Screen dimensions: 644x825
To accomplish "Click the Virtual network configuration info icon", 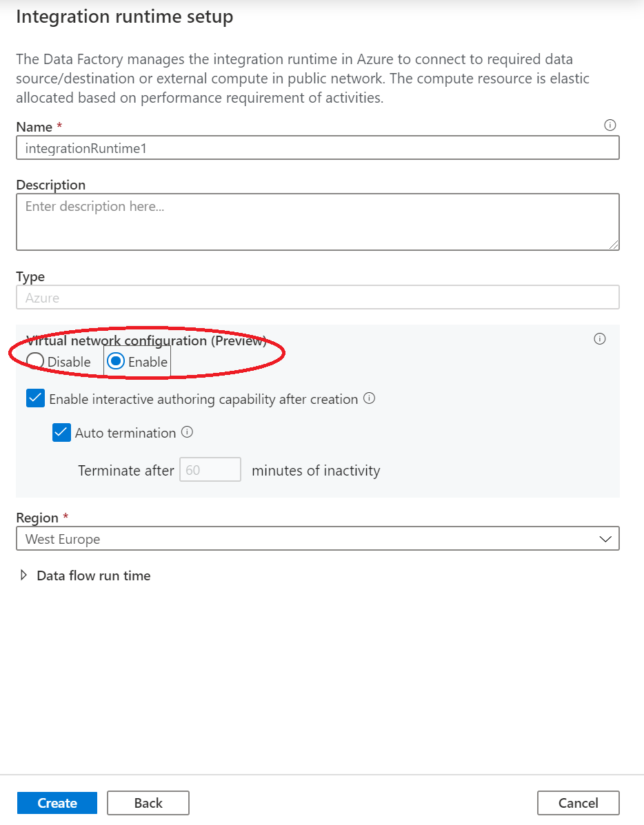I will 599,338.
